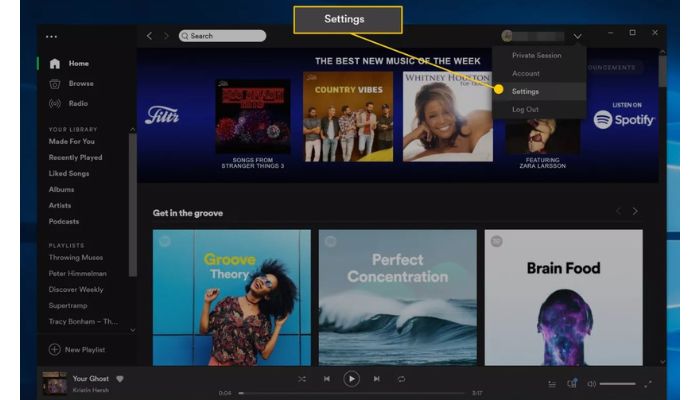
Task: Open the Zara Larsson featured cover
Action: tap(543, 136)
